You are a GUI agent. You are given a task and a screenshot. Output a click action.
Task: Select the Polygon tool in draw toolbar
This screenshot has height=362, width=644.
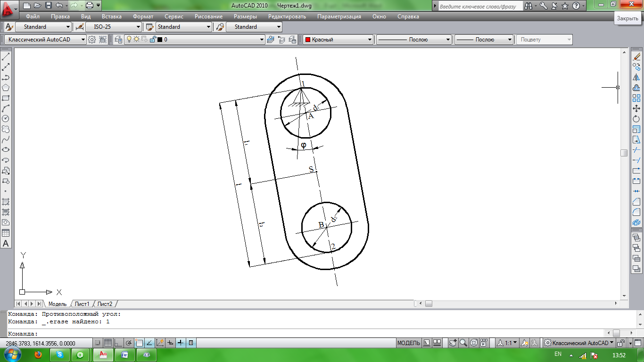click(x=6, y=88)
